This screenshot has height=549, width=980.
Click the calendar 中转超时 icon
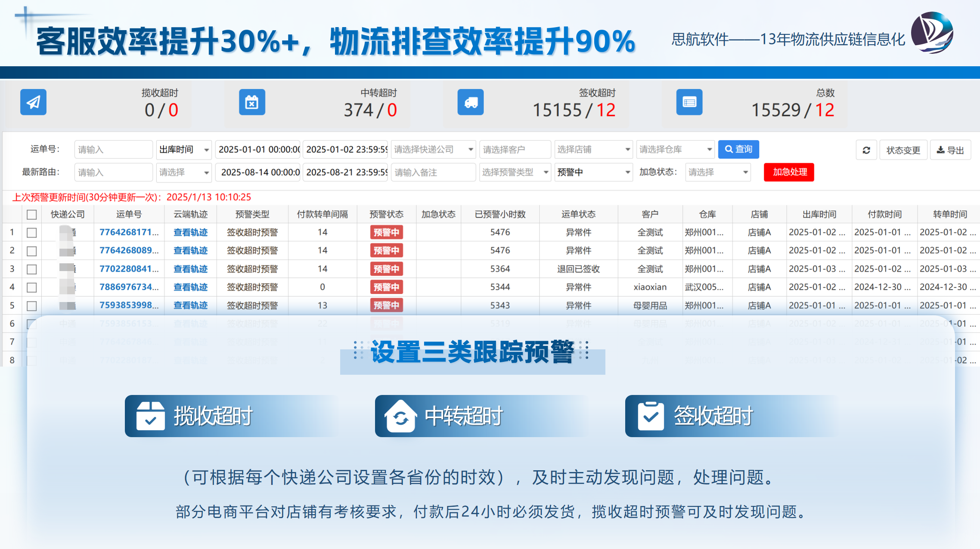(252, 102)
